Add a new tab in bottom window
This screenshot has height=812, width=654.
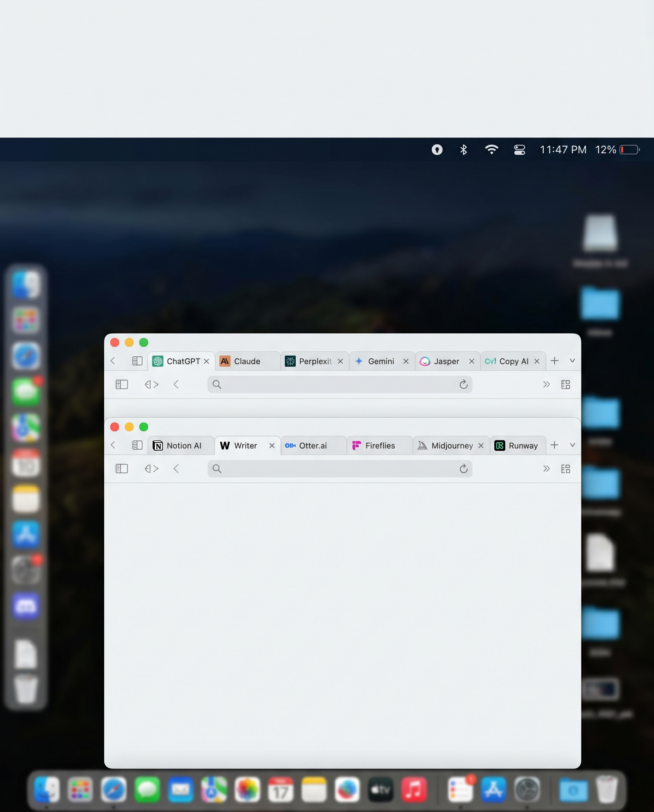click(554, 445)
